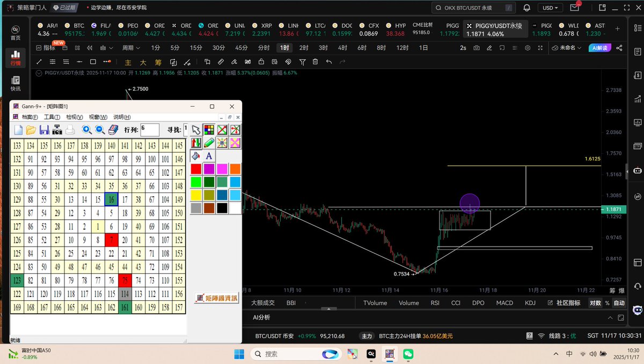The image size is (644, 364).
Task: Open the 工具(T) menu in Gann-9+
Action: pyautogui.click(x=52, y=117)
